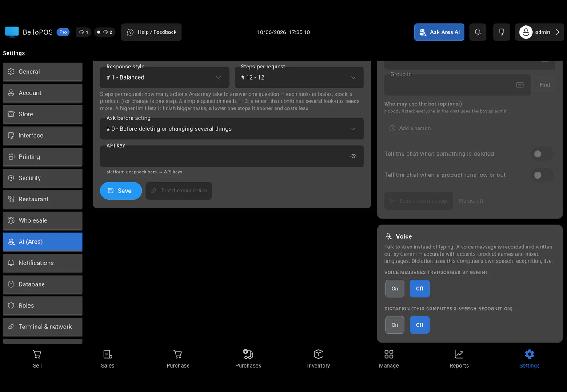Viewport: 567px width, 392px height.
Task: Show the API key with eye icon
Action: pos(353,156)
